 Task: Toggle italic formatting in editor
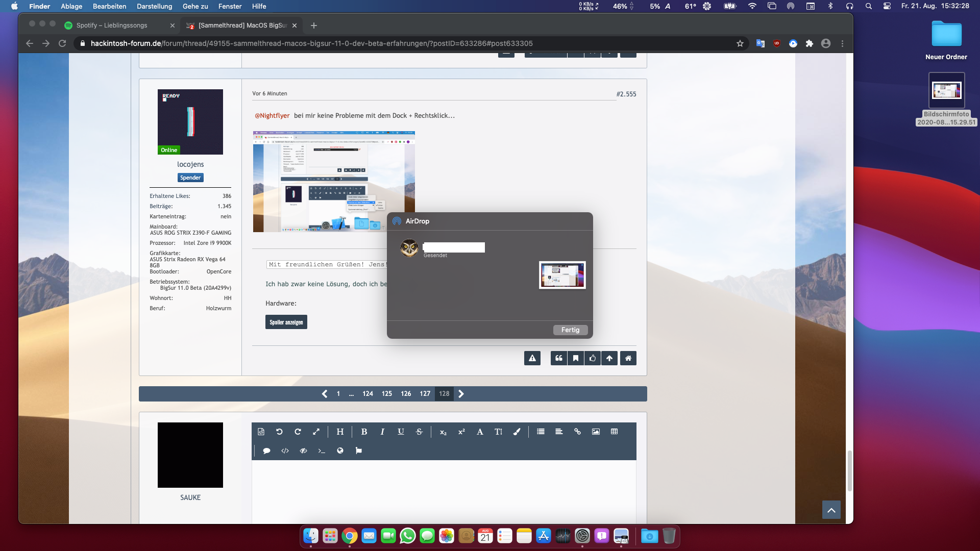pos(382,432)
